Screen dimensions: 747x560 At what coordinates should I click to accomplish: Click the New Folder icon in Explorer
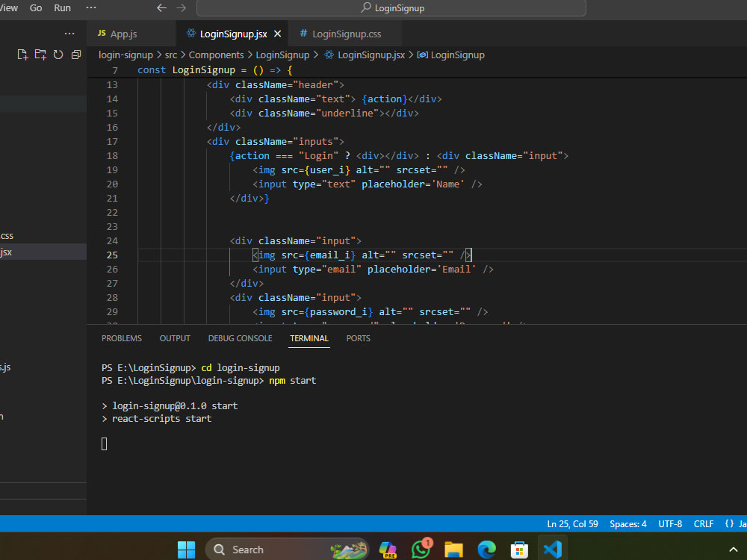(40, 55)
